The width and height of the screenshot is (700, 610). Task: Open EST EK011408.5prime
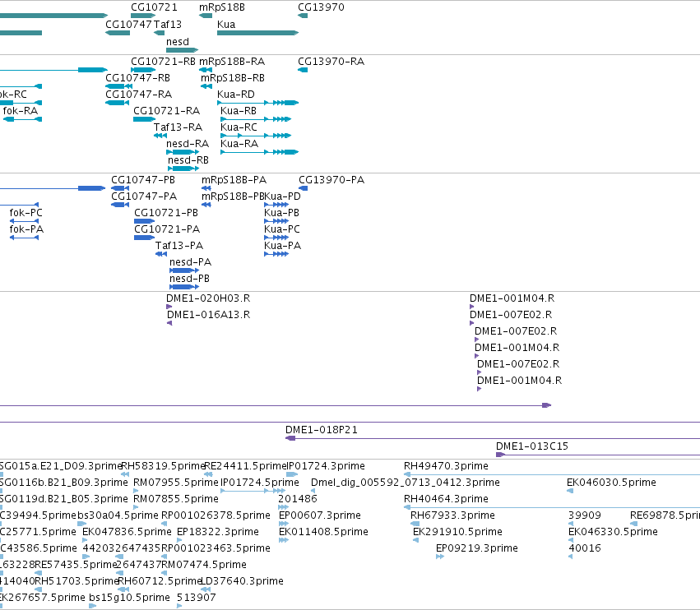(323, 533)
